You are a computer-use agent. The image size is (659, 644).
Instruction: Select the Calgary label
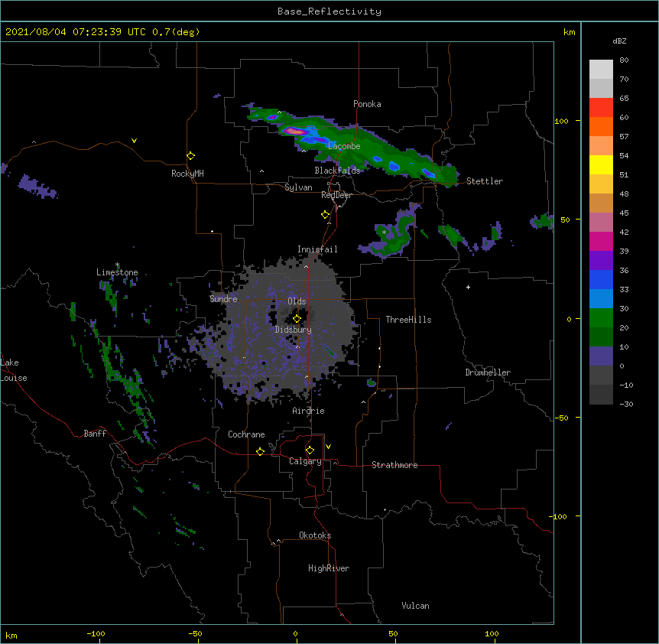click(305, 461)
